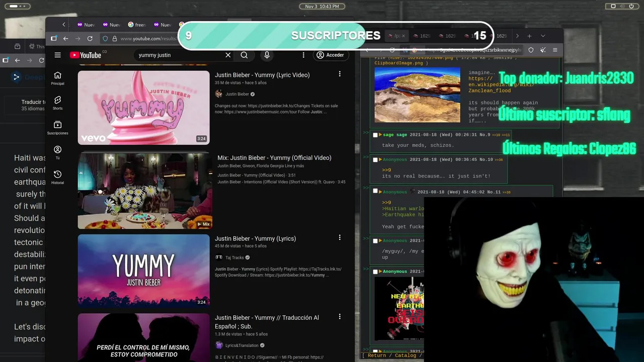The width and height of the screenshot is (644, 362).
Task: Open Suscripciones in the YouTube sidebar
Action: point(58,128)
